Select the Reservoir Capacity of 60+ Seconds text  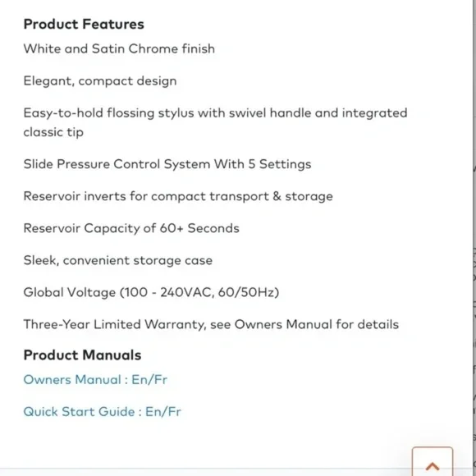click(x=131, y=228)
